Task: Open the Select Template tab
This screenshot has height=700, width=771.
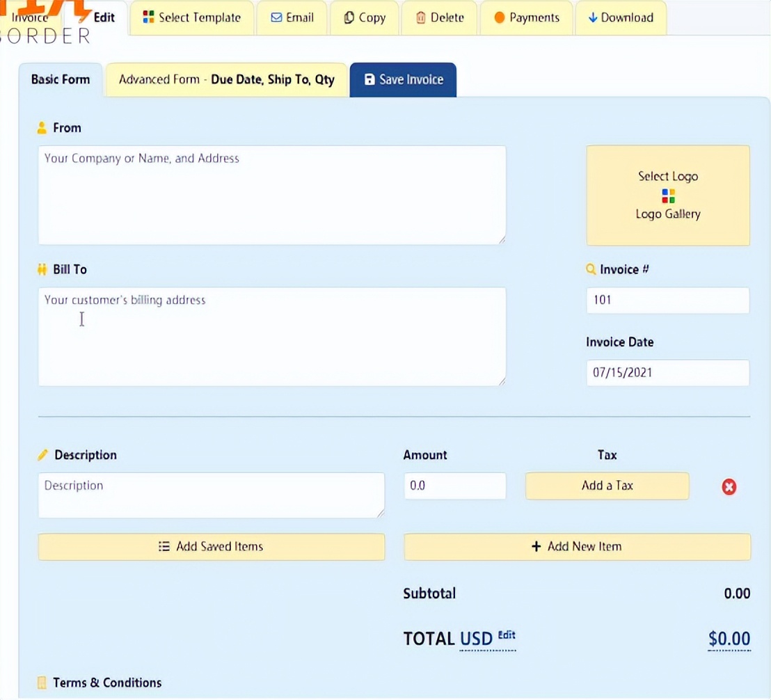Action: click(x=192, y=17)
